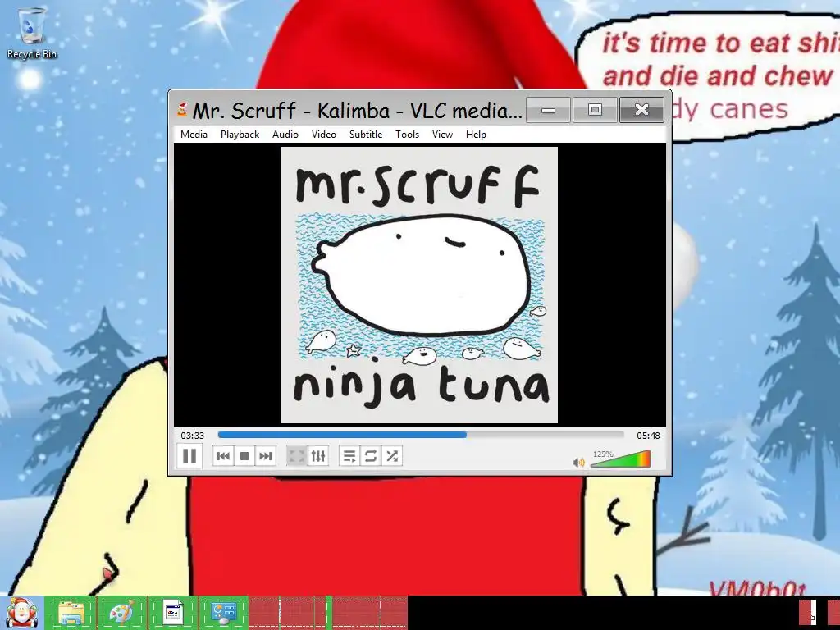Show extended settings (equalizer sliders icon)
Screen dimensions: 840x630
[318, 456]
